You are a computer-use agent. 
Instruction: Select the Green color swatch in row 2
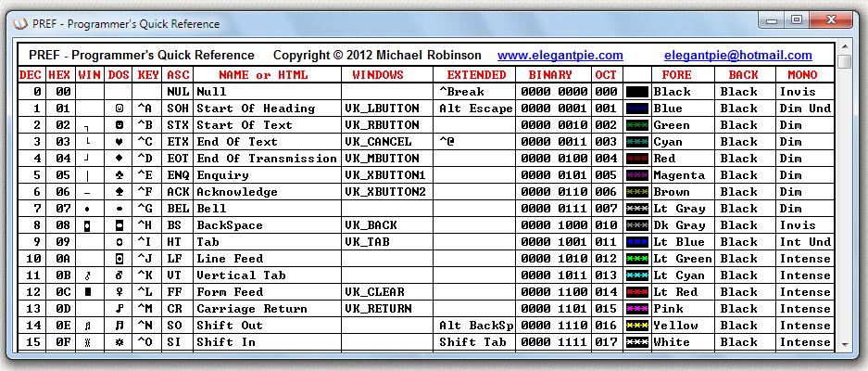click(637, 125)
